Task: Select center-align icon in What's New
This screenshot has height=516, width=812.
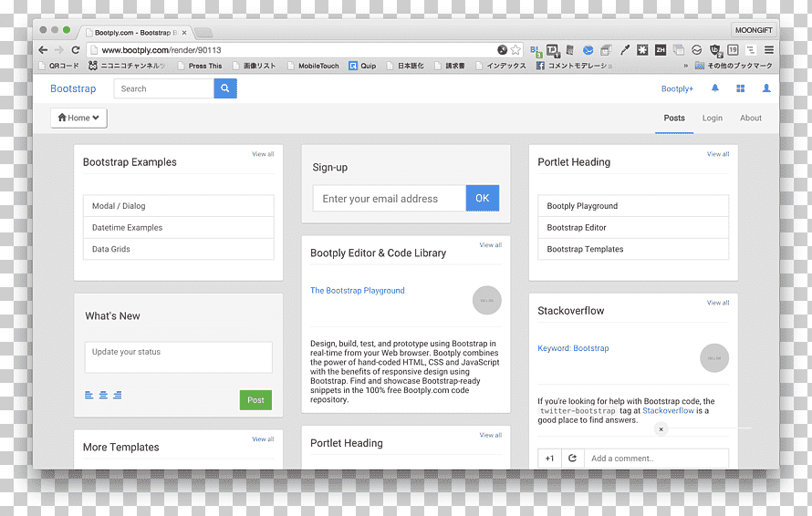Action: coord(104,395)
